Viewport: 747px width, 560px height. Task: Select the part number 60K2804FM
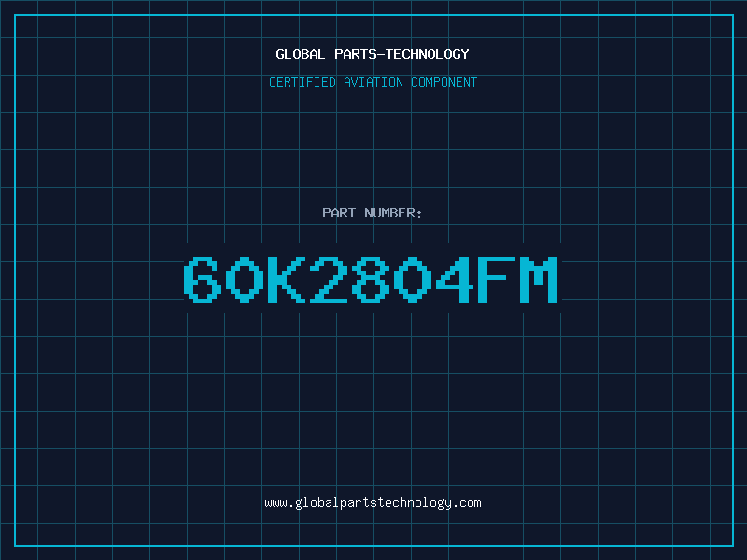[x=371, y=279]
